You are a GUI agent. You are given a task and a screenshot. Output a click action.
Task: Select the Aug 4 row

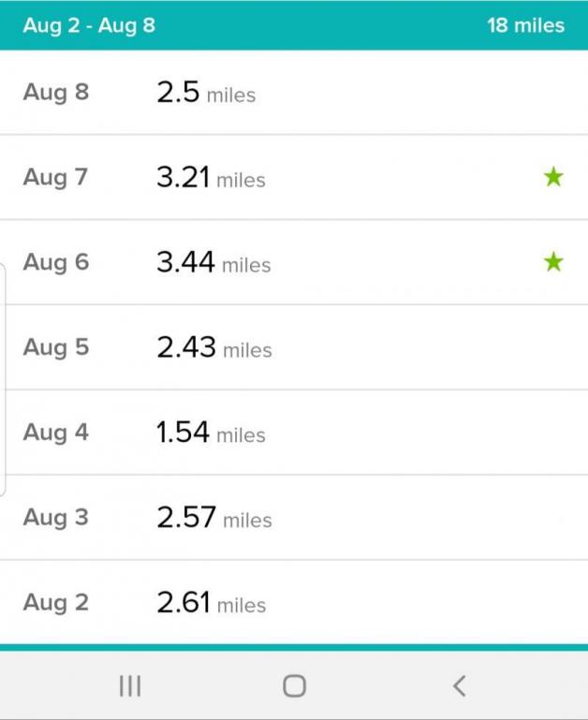[294, 432]
